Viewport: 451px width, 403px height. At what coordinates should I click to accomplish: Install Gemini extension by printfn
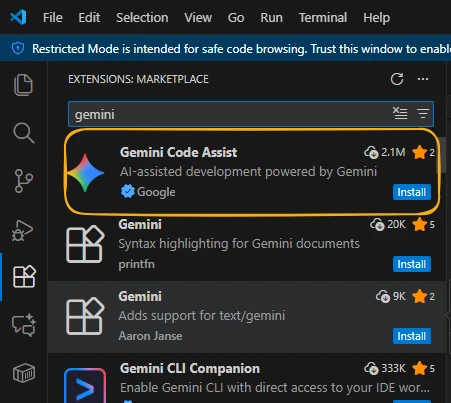click(412, 264)
